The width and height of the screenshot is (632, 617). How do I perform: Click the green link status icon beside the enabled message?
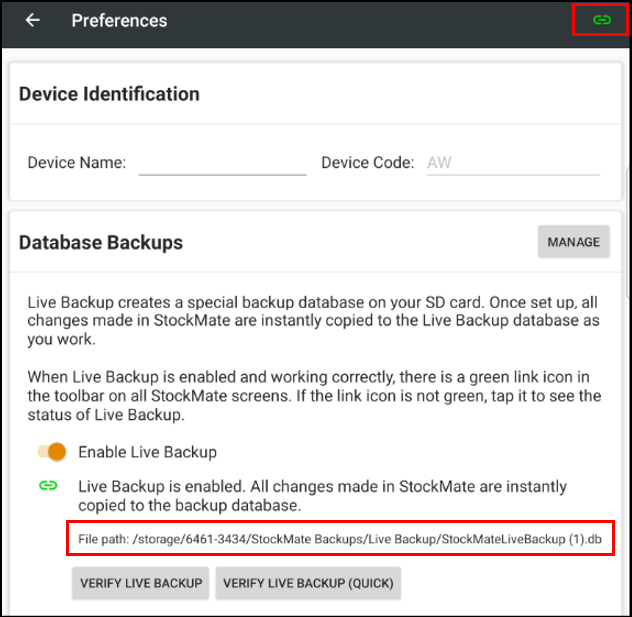(x=47, y=486)
